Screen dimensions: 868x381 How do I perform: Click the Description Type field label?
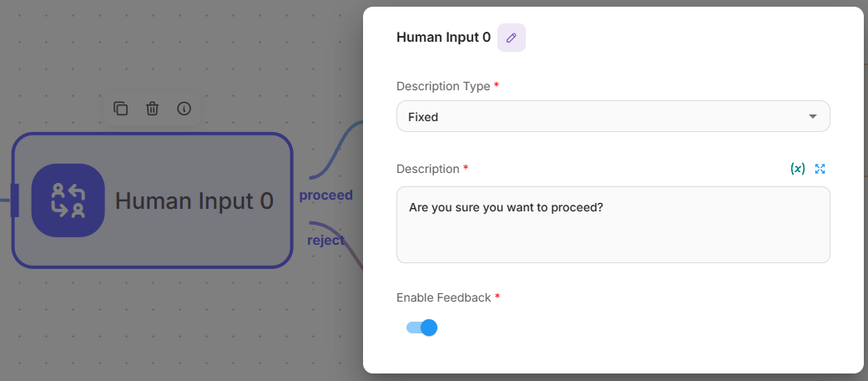[x=443, y=86]
